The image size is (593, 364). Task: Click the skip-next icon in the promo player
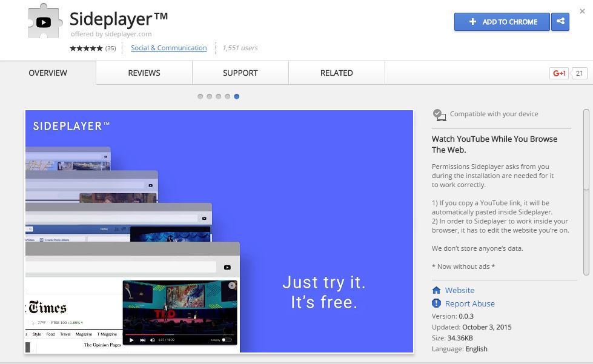[x=142, y=340]
